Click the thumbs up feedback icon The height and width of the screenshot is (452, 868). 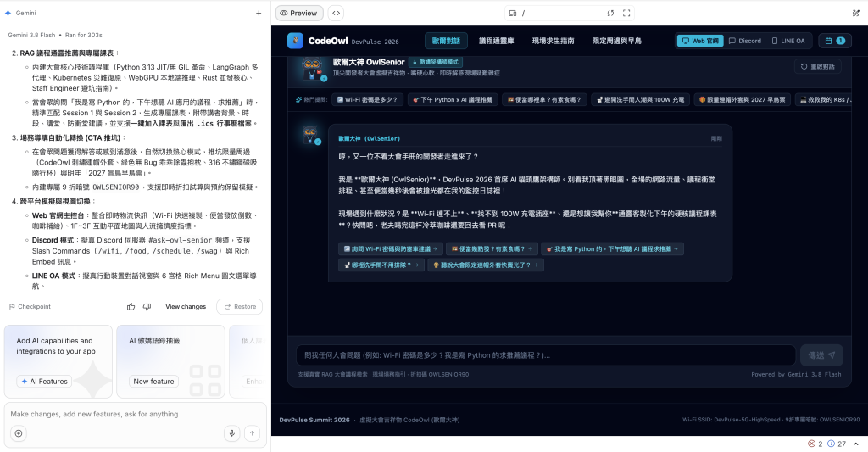point(131,306)
